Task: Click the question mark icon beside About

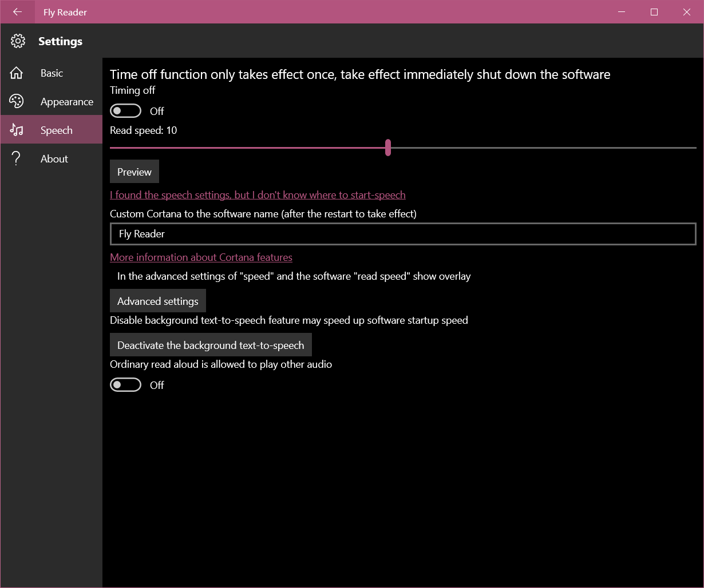Action: click(18, 158)
